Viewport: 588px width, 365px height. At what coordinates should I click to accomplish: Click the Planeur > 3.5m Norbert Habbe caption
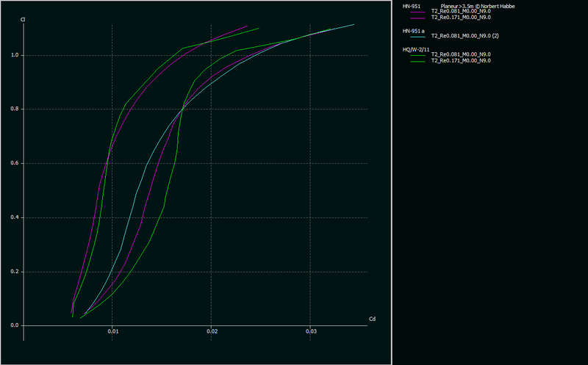click(478, 6)
